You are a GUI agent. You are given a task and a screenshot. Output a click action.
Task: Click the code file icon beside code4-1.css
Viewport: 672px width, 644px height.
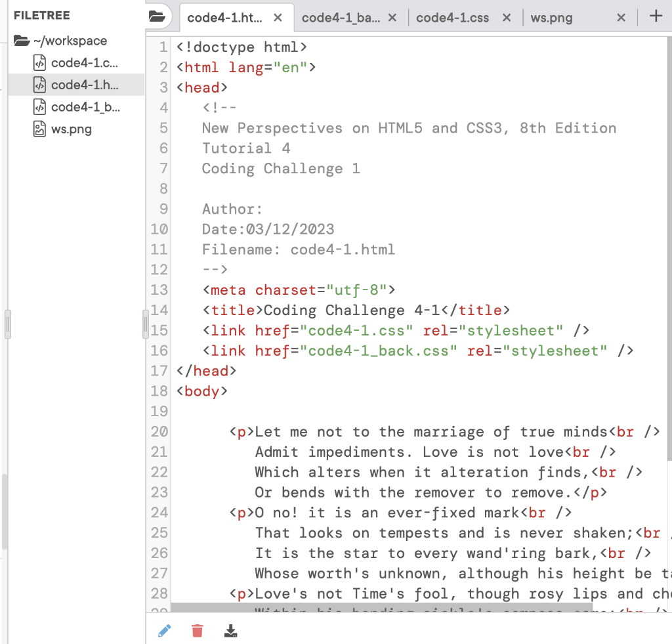[39, 62]
